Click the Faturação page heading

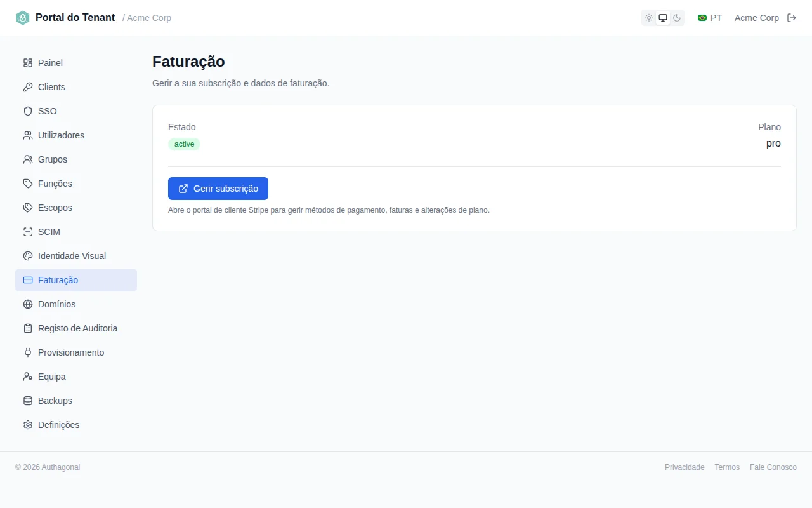[x=188, y=62]
